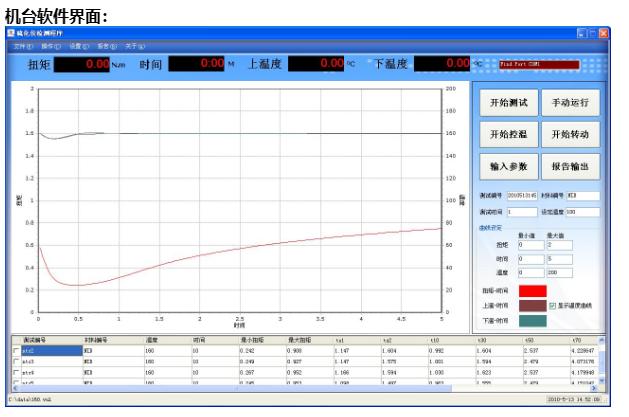Open the 文件 menu
The height and width of the screenshot is (417, 629).
click(23, 46)
